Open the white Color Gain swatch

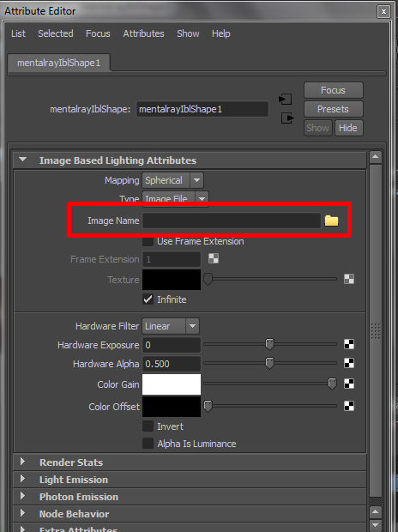point(172,384)
